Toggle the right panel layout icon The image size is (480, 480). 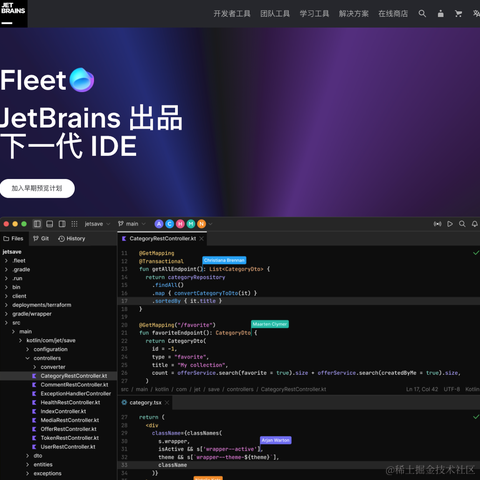click(x=62, y=224)
